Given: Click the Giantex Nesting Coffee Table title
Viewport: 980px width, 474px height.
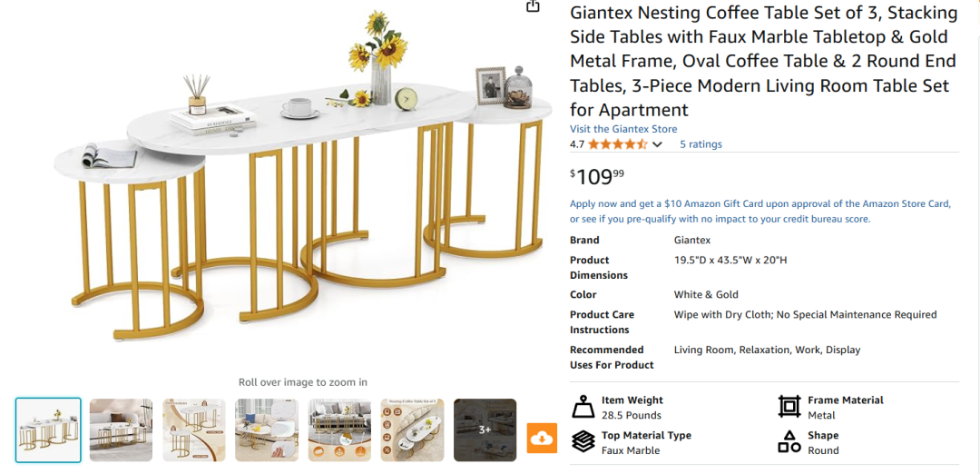Looking at the screenshot, I should click(x=763, y=62).
